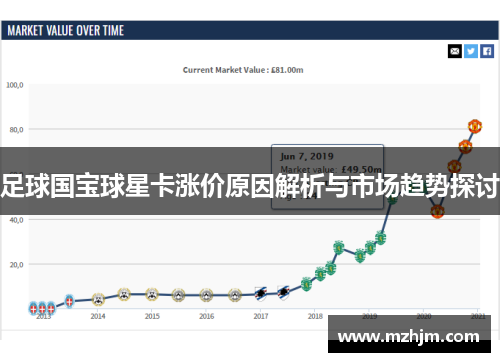Click the Novara crest marker at 2013
This screenshot has width=500, height=362.
point(42,308)
